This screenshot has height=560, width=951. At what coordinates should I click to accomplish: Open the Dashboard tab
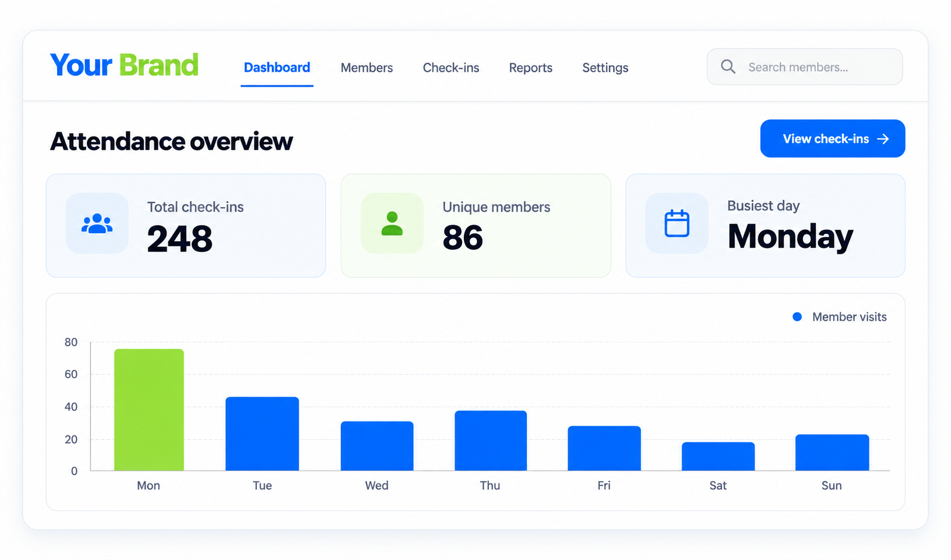[277, 67]
